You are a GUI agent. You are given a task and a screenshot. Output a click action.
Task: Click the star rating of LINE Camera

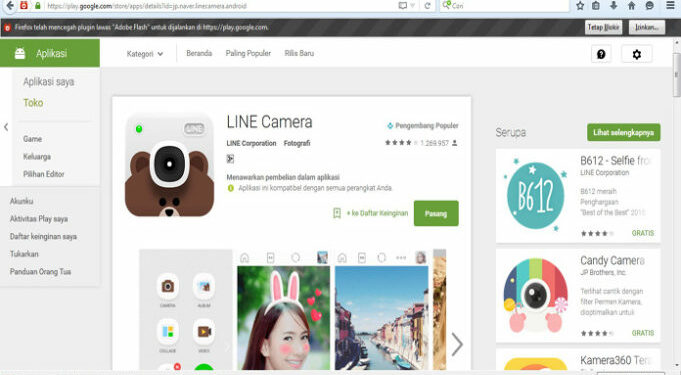(401, 143)
